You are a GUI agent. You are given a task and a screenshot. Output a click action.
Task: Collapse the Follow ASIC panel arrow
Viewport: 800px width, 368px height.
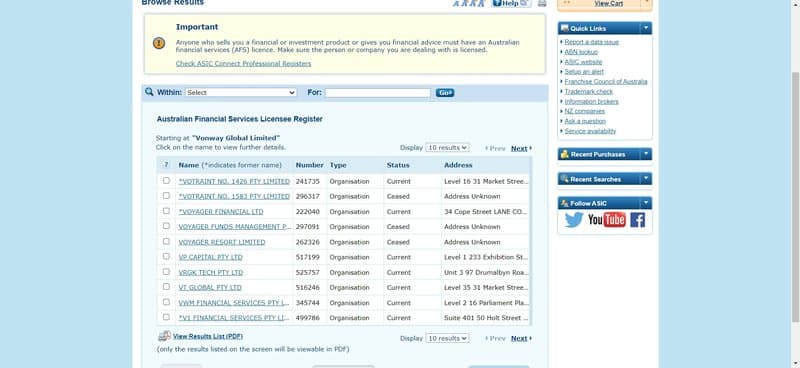(646, 203)
